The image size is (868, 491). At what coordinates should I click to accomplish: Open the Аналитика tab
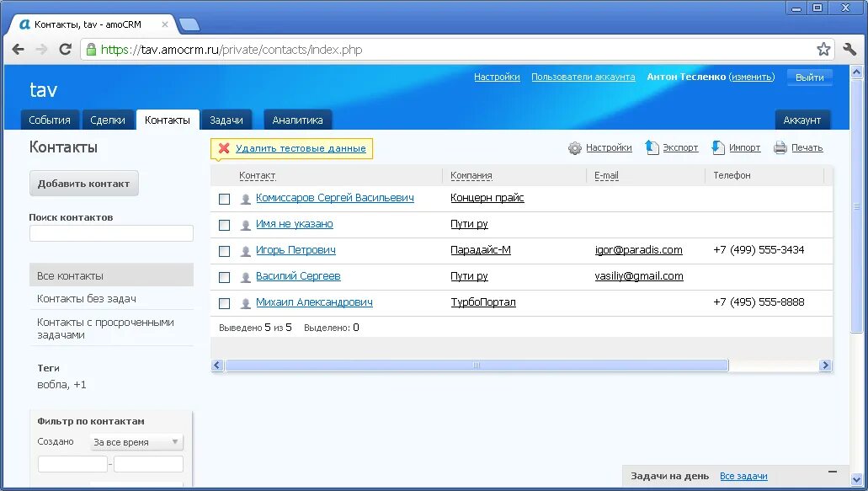[x=298, y=120]
